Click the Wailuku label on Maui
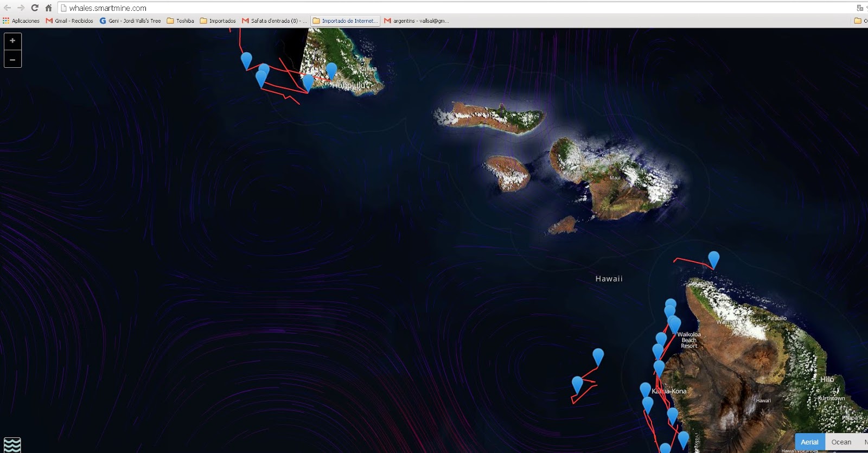 click(580, 162)
